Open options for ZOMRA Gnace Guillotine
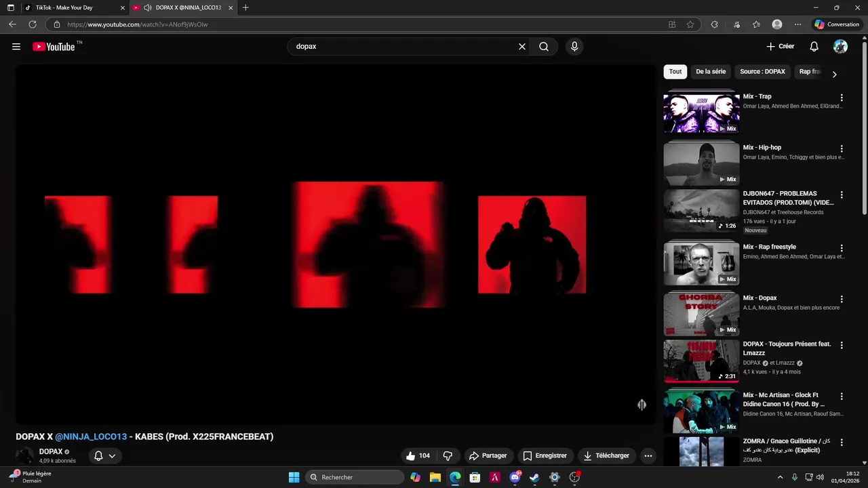The image size is (868, 488). (x=842, y=442)
